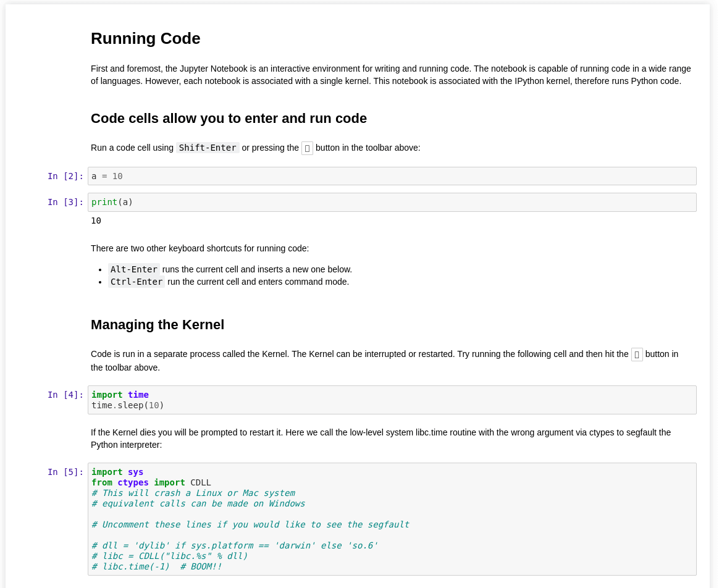Click the 'Ctrl-Enter' shortcut text
Screen dimensions: 719x588
point(137,282)
